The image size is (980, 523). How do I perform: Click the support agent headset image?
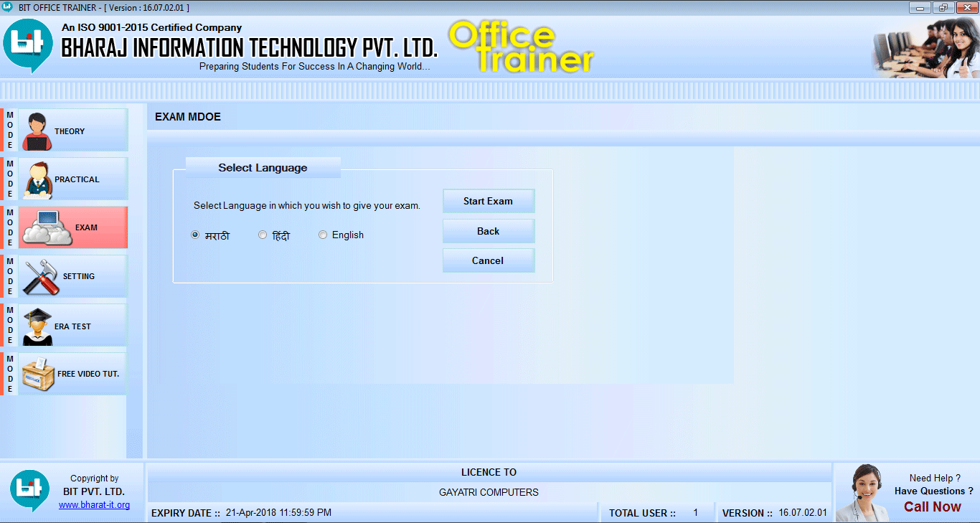click(x=863, y=493)
